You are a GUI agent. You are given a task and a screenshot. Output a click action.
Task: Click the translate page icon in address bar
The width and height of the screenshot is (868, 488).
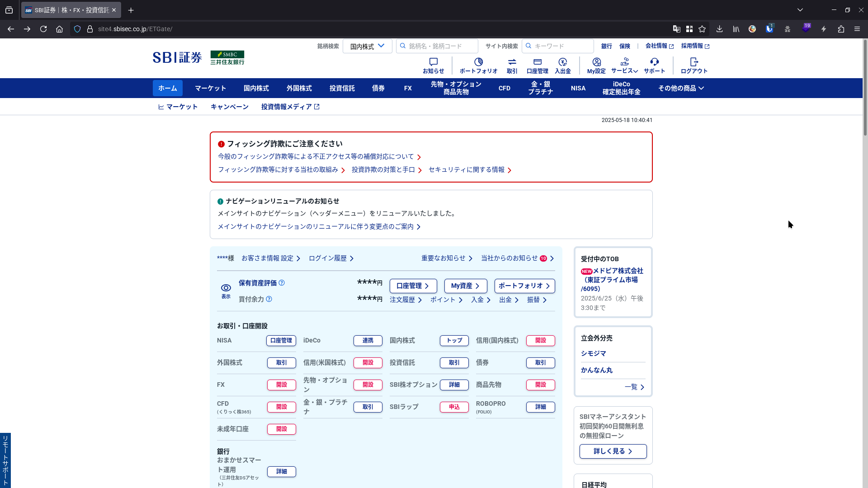[x=677, y=29]
